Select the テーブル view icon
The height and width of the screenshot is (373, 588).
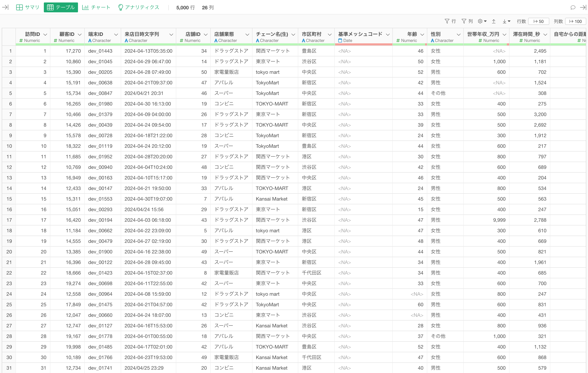tap(50, 7)
